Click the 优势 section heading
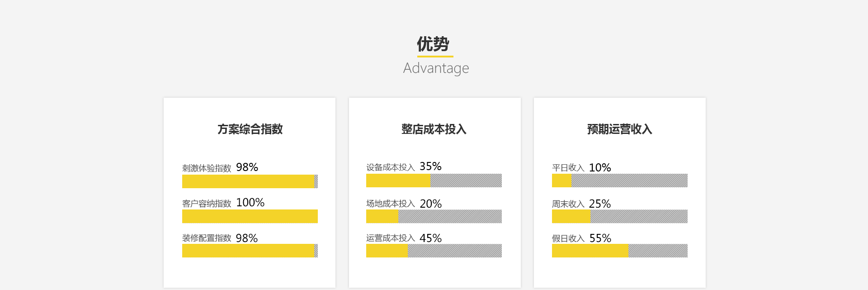The image size is (868, 290). 433,44
